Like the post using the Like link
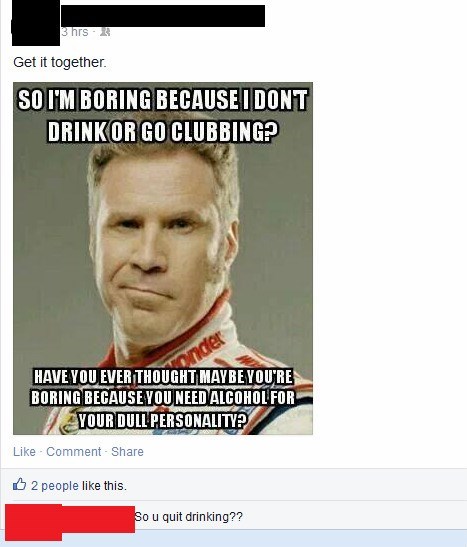 pos(24,451)
